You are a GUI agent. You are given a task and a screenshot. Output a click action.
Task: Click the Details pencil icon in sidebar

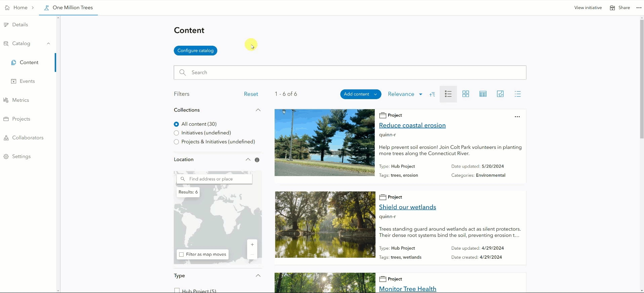6,25
